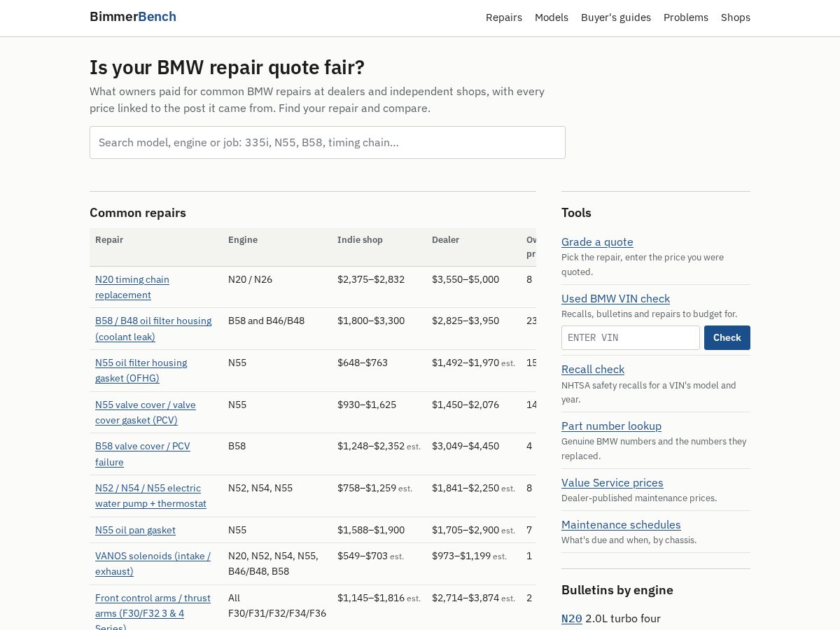
Task: Click the Is your BMW repair quote fair heading
Action: click(x=227, y=68)
